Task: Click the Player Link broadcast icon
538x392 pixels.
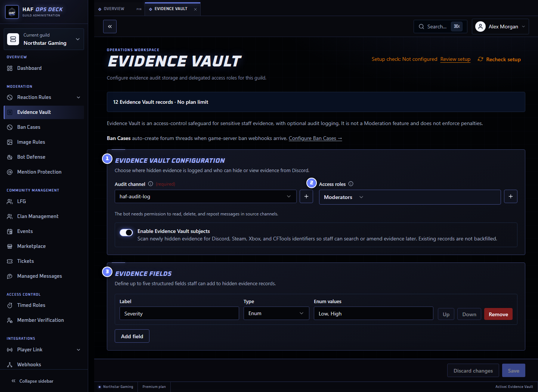Action: click(10, 350)
